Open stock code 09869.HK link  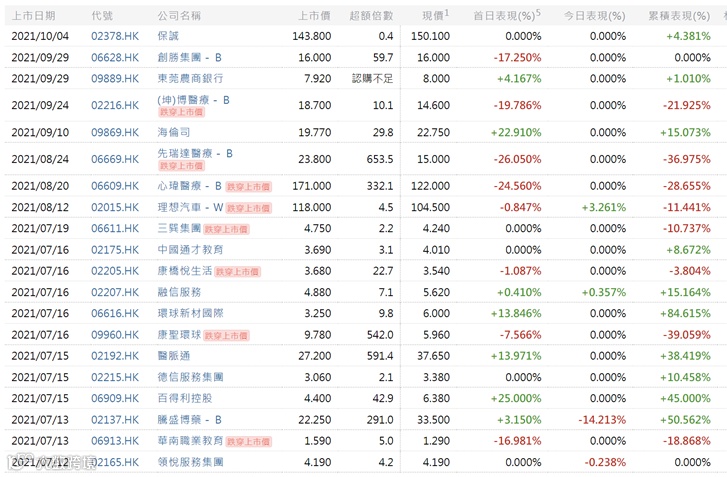click(x=115, y=133)
